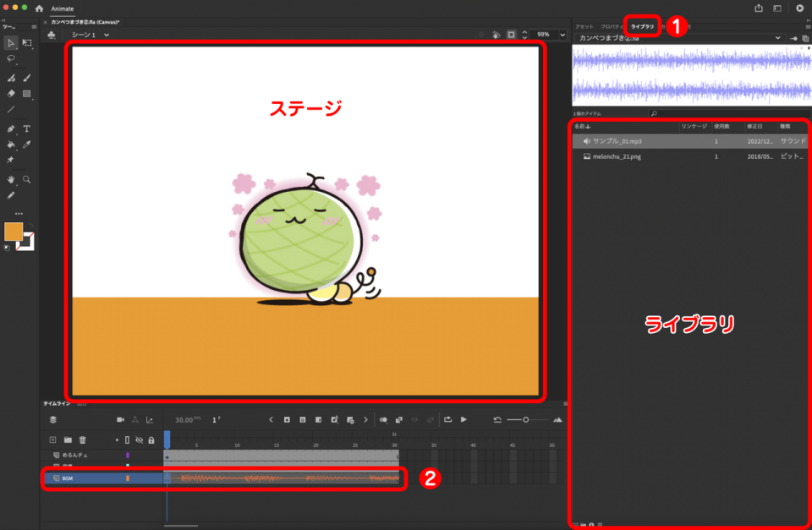Screen dimensions: 812x530
Task: Select melonchu_21.png in the library
Action: tap(690, 156)
